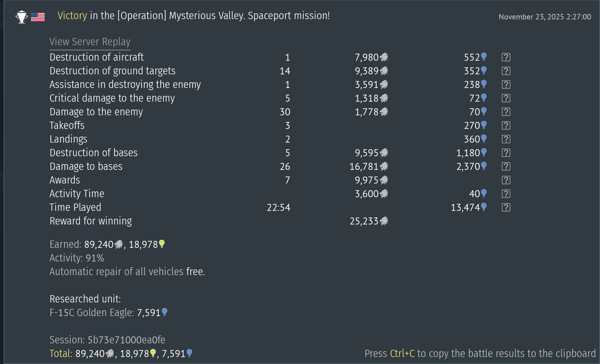Click question mark beside Critical damage row
The height and width of the screenshot is (364, 600).
(506, 98)
